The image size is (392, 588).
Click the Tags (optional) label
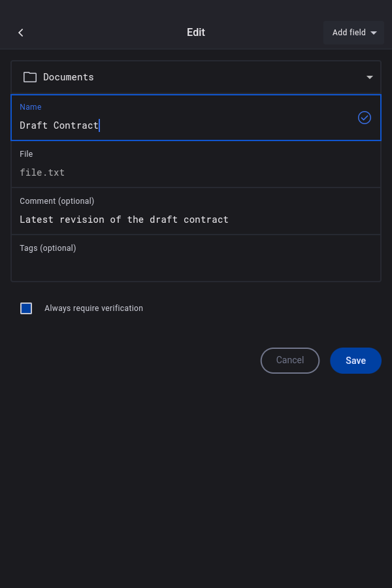[48, 248]
